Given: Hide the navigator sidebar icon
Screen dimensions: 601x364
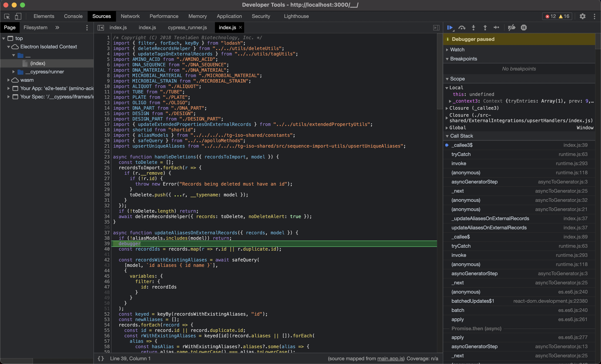Looking at the screenshot, I should click(x=101, y=28).
